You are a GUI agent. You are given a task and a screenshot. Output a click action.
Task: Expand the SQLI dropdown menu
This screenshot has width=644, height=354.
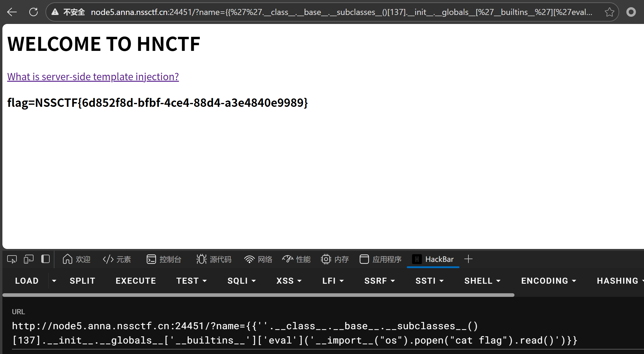pyautogui.click(x=241, y=281)
